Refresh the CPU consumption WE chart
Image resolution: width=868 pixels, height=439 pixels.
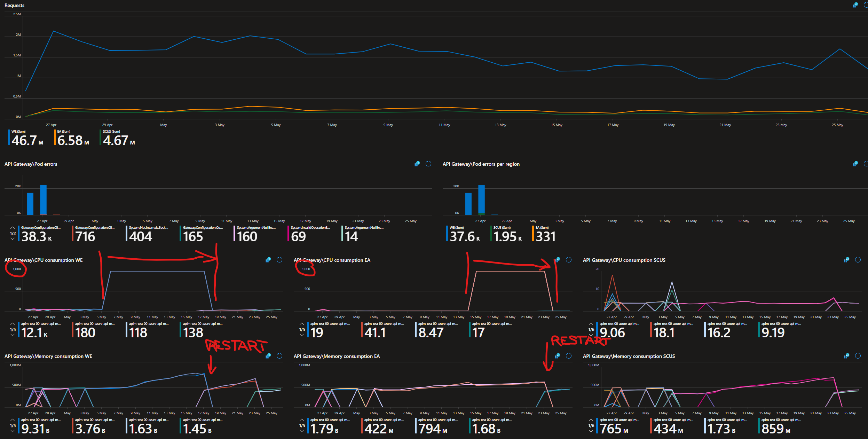(x=279, y=260)
